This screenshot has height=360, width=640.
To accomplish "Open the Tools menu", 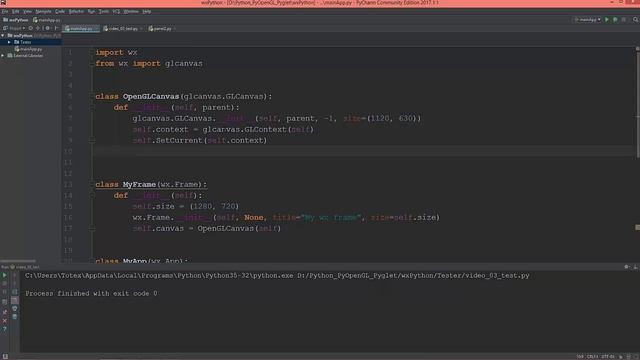I will click(104, 11).
